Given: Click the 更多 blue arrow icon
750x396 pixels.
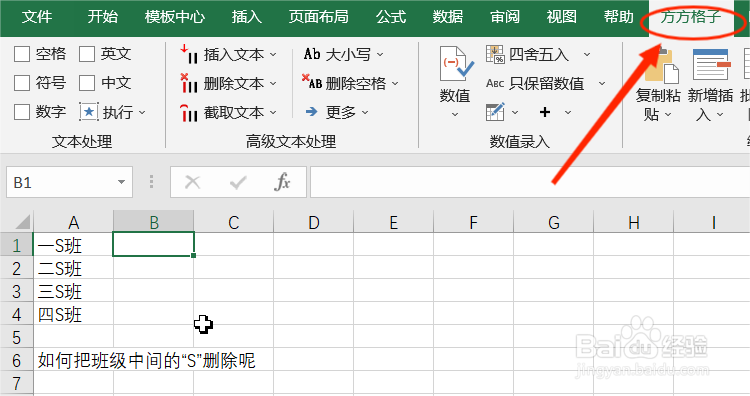Looking at the screenshot, I should pyautogui.click(x=311, y=112).
